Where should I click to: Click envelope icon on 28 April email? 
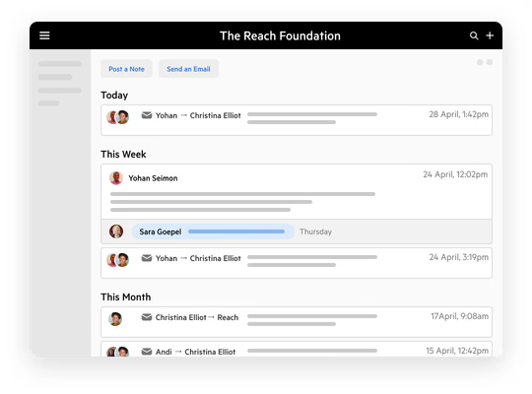pos(147,115)
